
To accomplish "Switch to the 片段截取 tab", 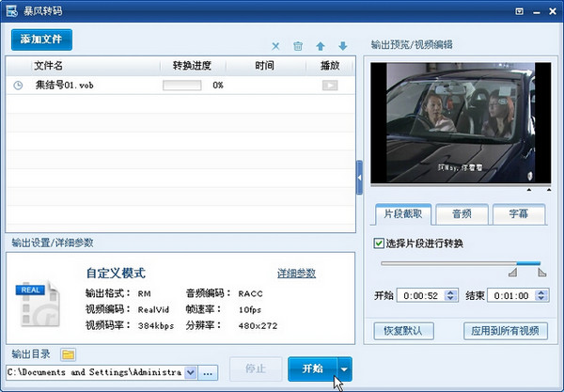I will point(403,214).
